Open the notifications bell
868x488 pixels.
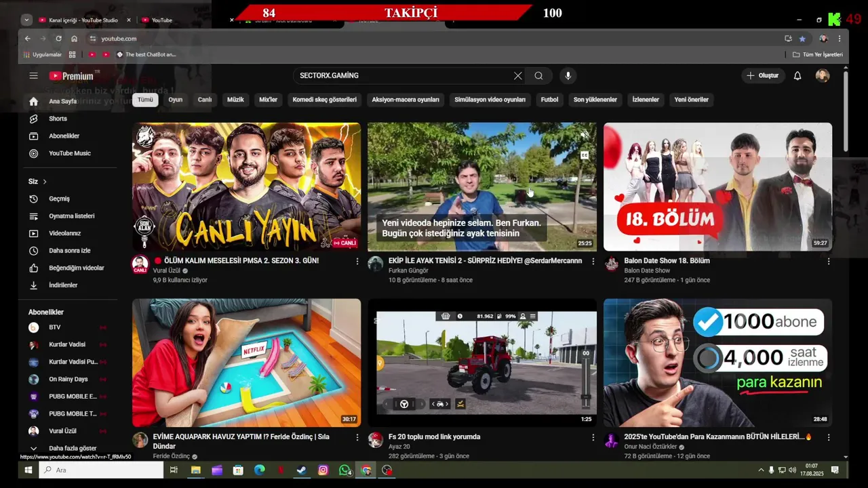click(797, 76)
